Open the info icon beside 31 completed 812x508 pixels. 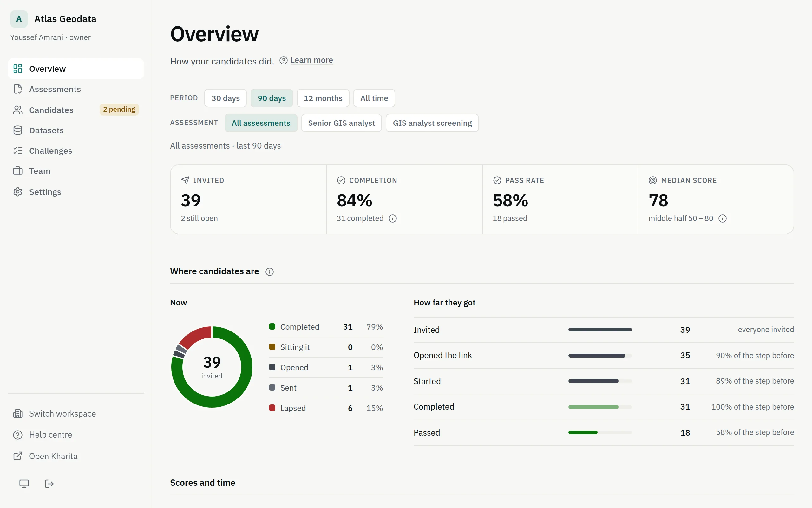393,218
